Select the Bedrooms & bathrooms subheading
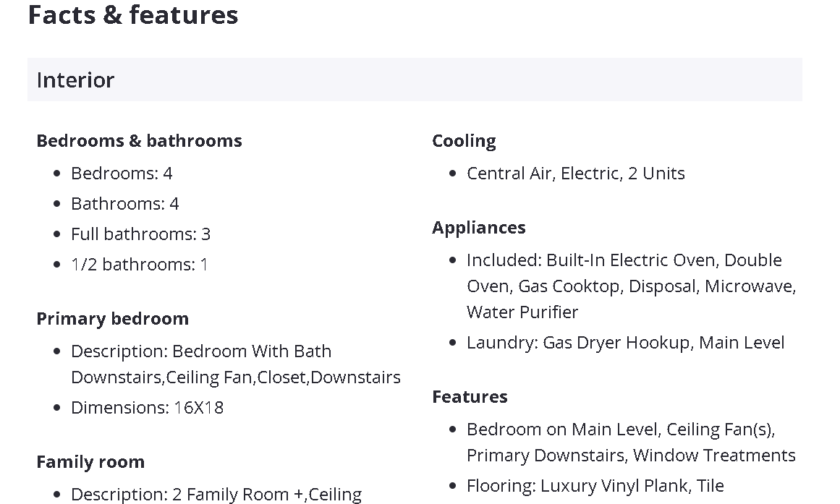The image size is (840, 504). tap(139, 140)
